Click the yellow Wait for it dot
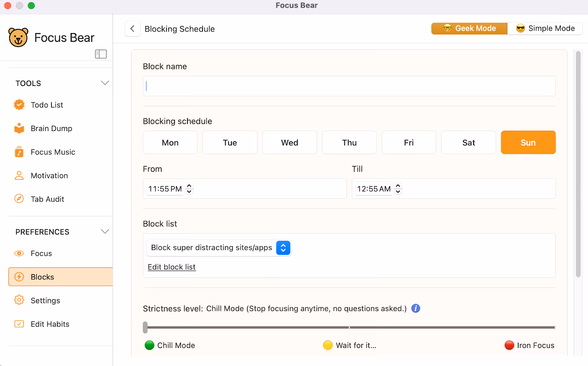The image size is (588, 366). click(328, 345)
